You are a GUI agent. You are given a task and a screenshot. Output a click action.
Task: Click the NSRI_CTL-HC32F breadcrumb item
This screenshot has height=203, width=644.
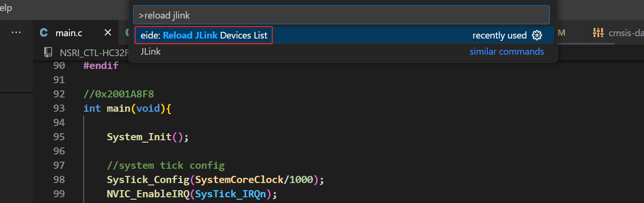coord(93,51)
